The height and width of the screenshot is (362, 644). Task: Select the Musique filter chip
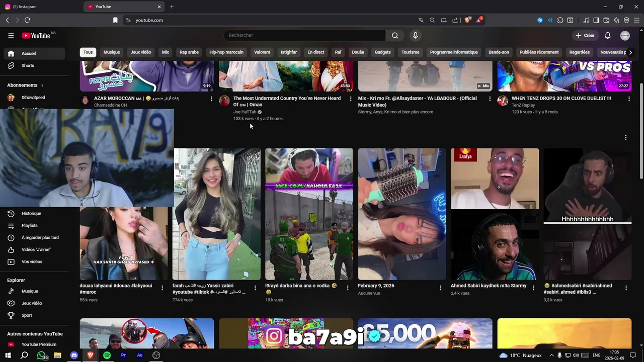(112, 52)
